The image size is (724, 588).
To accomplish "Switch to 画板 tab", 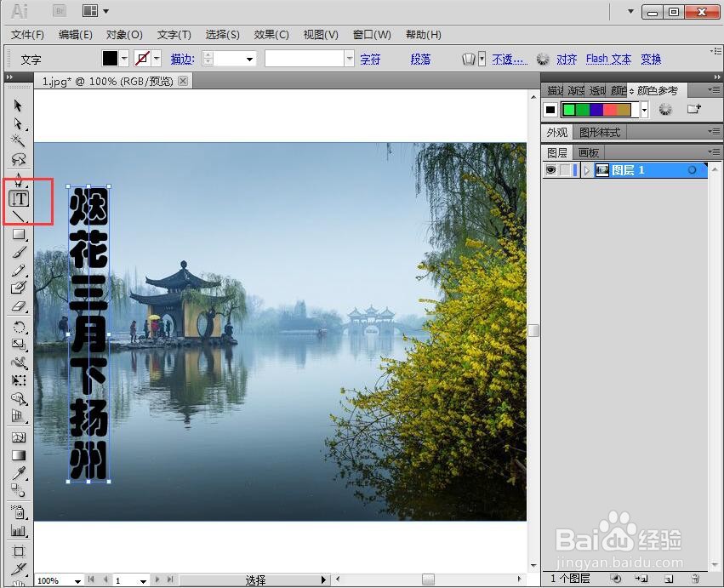I will coord(588,152).
